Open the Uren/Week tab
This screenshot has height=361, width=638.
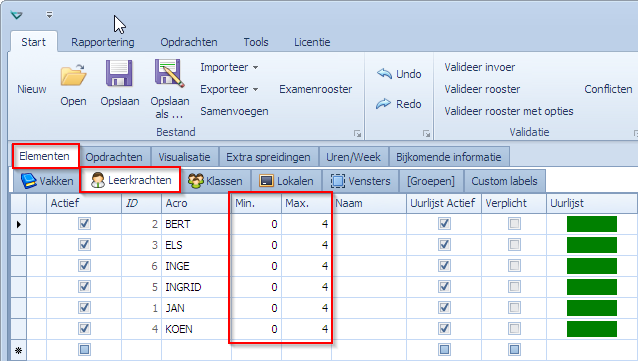[x=353, y=157]
